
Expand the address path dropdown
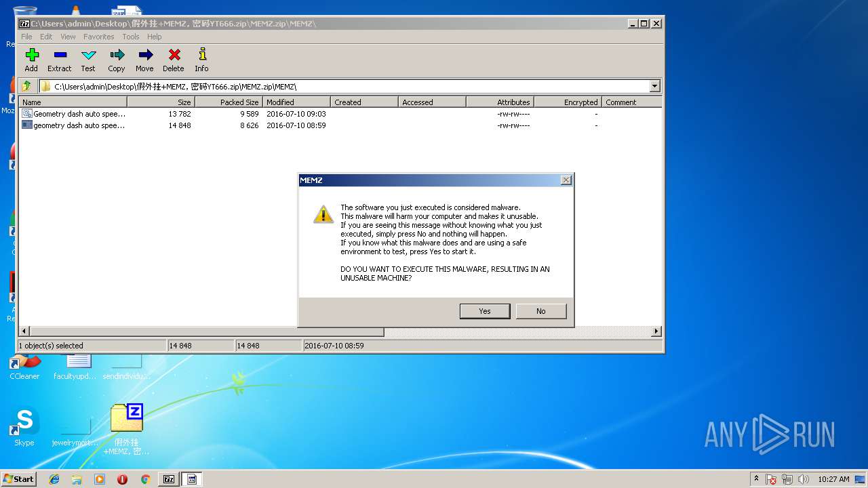[x=654, y=86]
